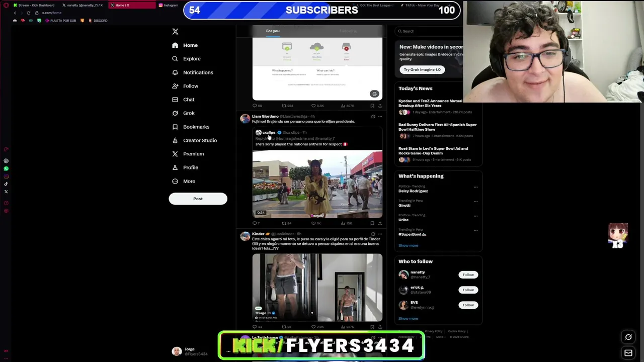
Task: Open Liam Giordano's profile avatar
Action: coord(245,119)
